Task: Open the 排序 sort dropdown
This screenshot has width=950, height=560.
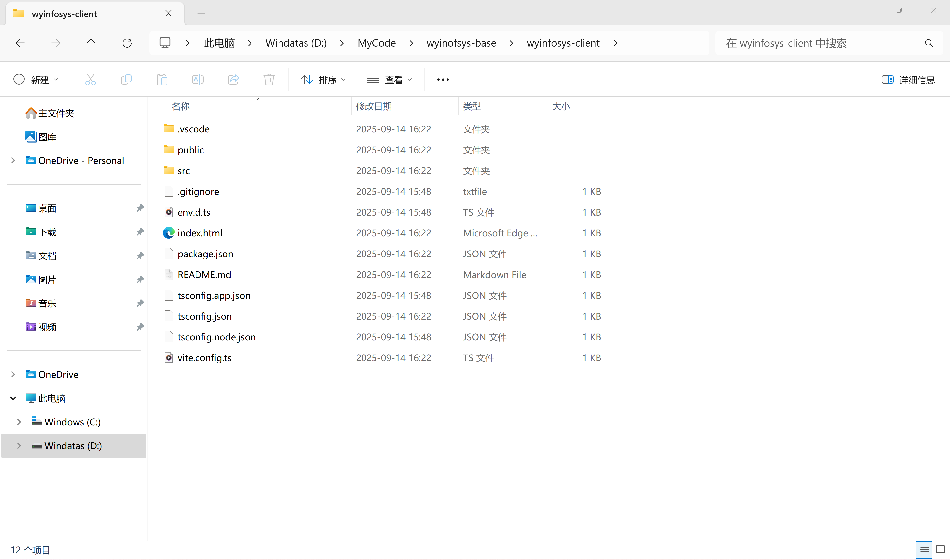Action: (x=323, y=80)
